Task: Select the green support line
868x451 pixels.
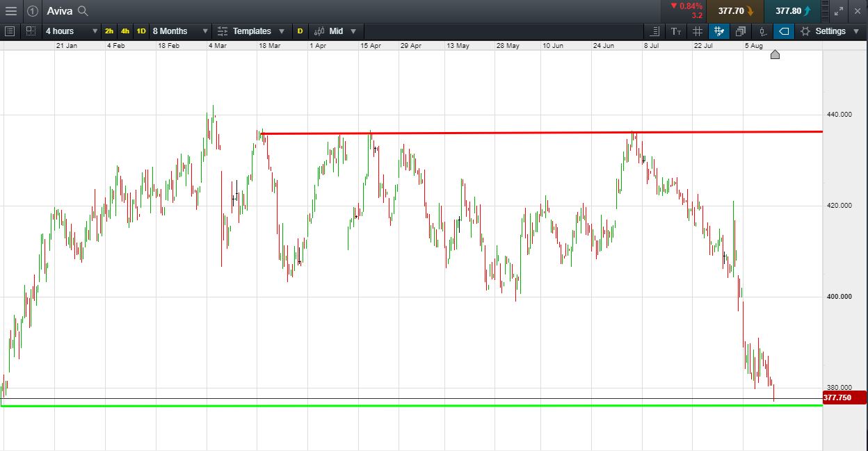Action: pos(412,405)
